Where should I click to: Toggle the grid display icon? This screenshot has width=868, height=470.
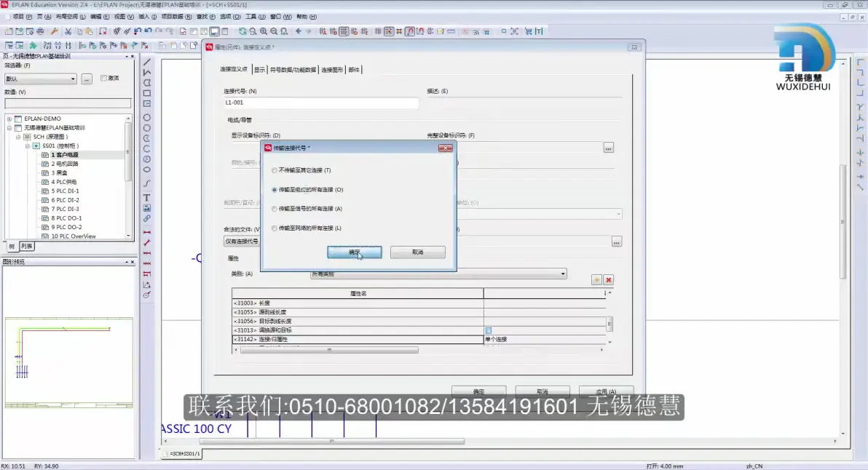click(378, 31)
